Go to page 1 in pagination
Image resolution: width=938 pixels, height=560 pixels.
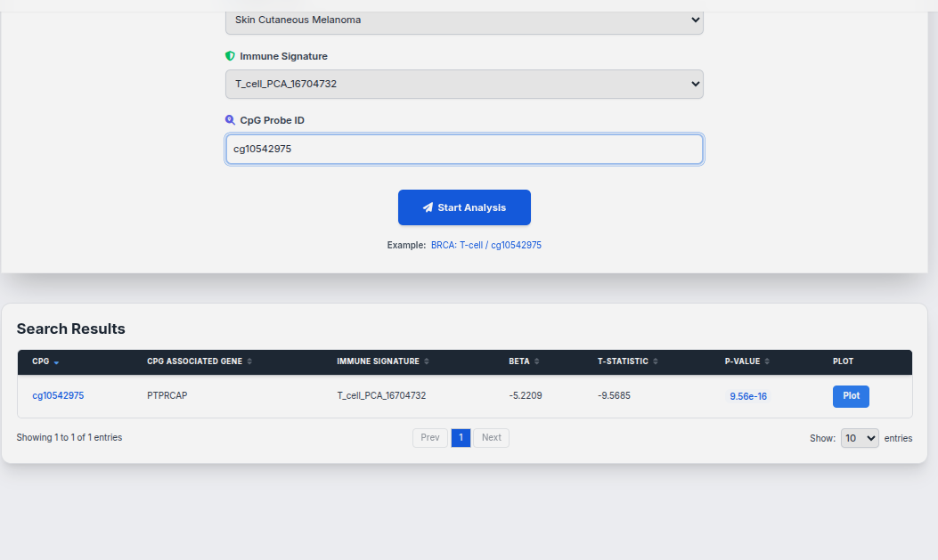click(461, 438)
